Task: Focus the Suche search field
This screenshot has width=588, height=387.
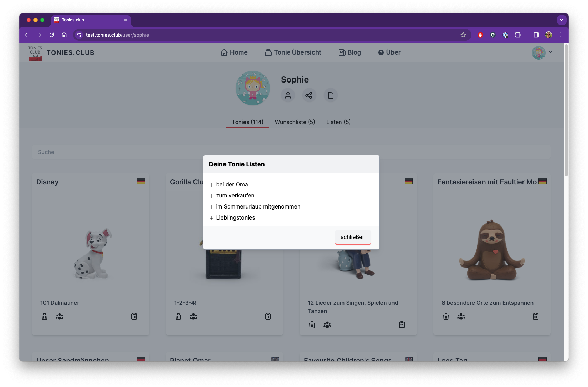Action: 291,152
